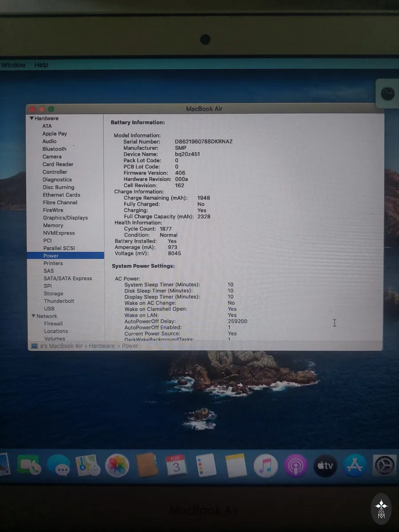Screen dimensions: 399x532
Task: Select the highlighted Power sidebar item
Action: [66, 256]
